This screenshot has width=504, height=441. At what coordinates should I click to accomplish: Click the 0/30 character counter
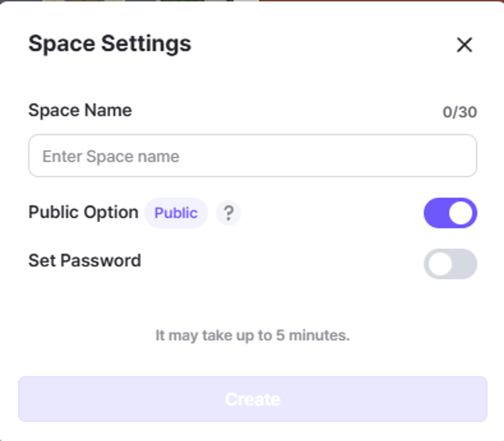(460, 112)
